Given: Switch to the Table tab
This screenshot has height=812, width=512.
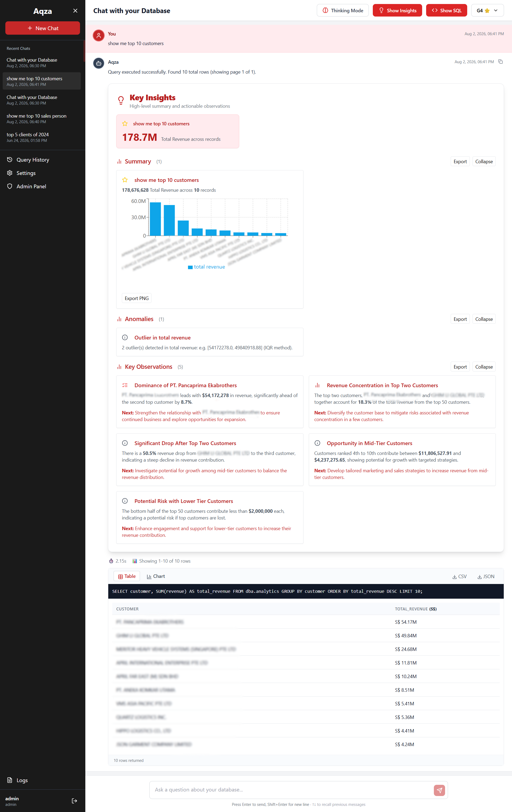Looking at the screenshot, I should click(x=127, y=576).
